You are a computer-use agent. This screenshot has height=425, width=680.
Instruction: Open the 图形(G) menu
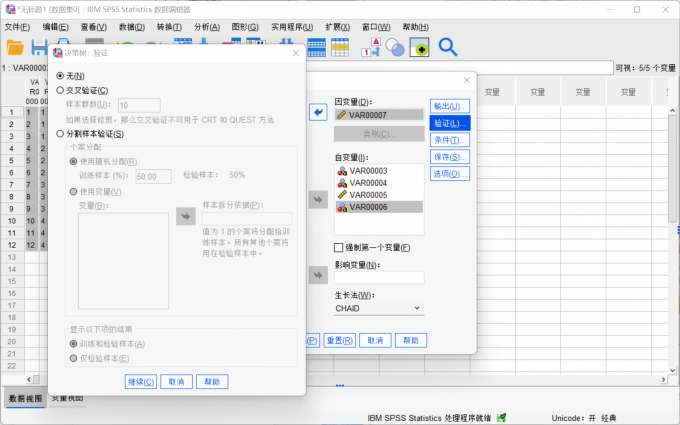[245, 27]
